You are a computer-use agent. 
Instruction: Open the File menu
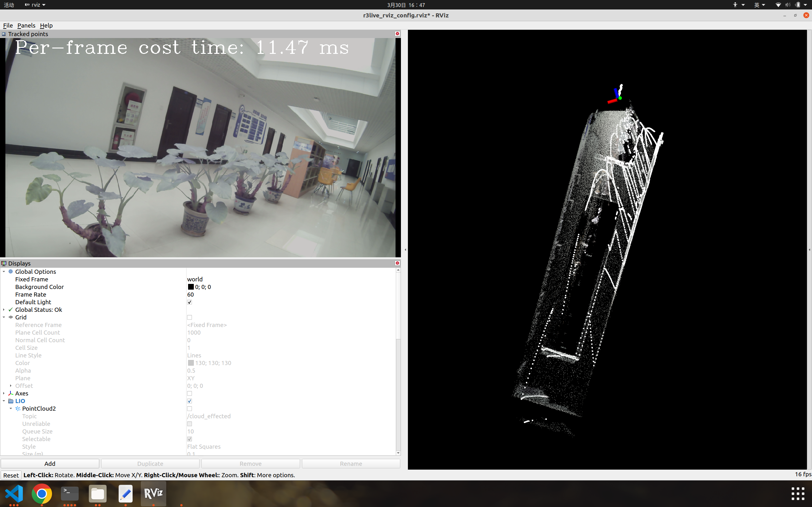pos(8,25)
